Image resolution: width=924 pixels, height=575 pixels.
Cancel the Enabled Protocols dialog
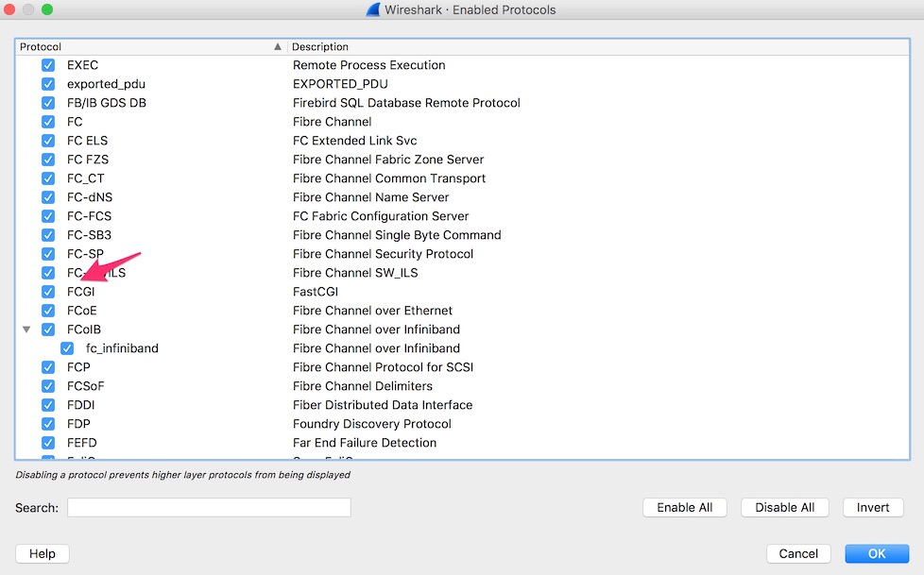(x=798, y=553)
